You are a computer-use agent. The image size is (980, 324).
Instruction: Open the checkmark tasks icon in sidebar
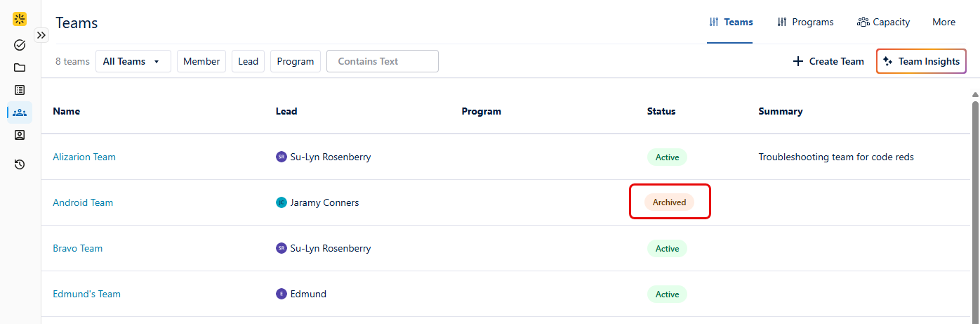tap(20, 45)
